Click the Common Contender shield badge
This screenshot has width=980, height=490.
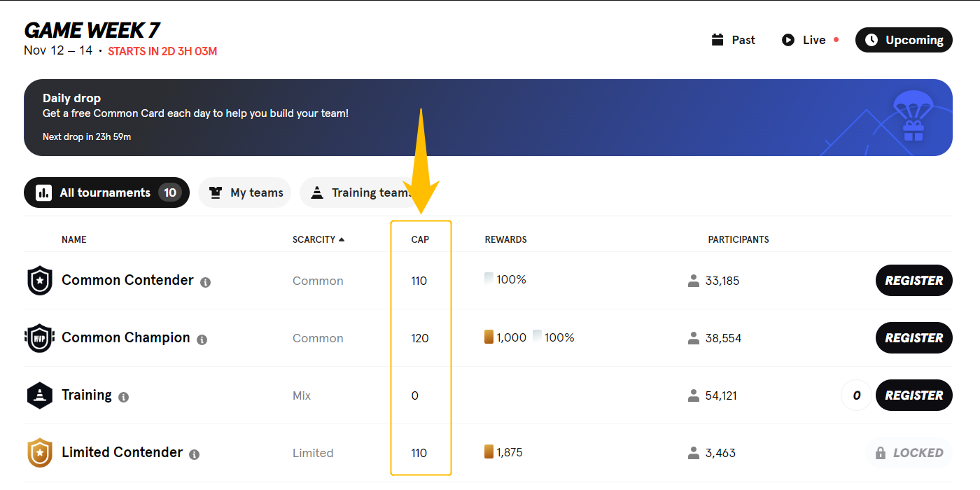coord(40,281)
